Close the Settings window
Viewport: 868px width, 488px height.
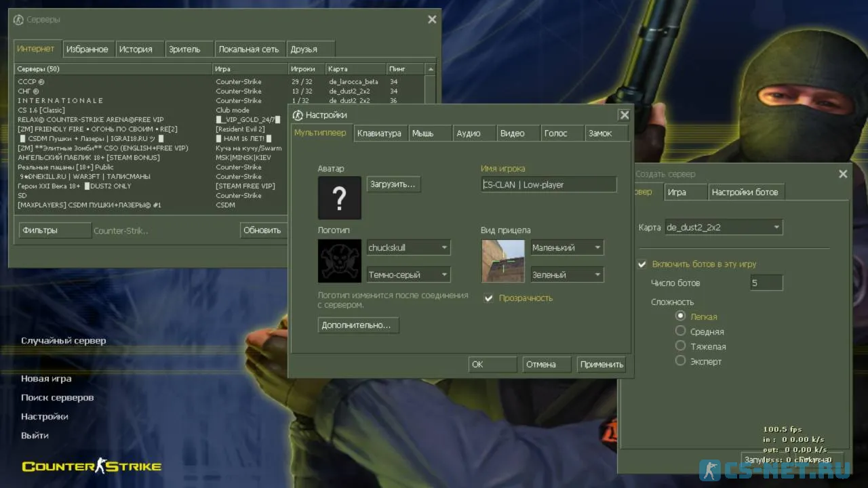625,115
